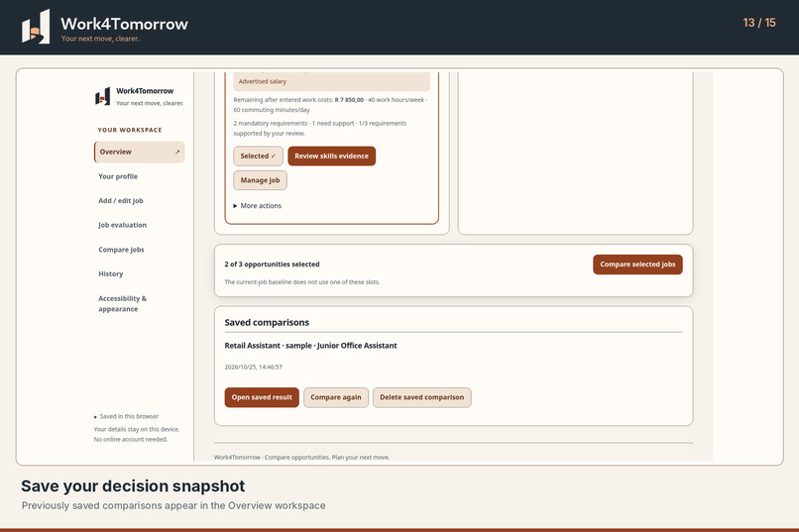Select Compare jobs in sidebar
This screenshot has width=799, height=532.
click(121, 250)
